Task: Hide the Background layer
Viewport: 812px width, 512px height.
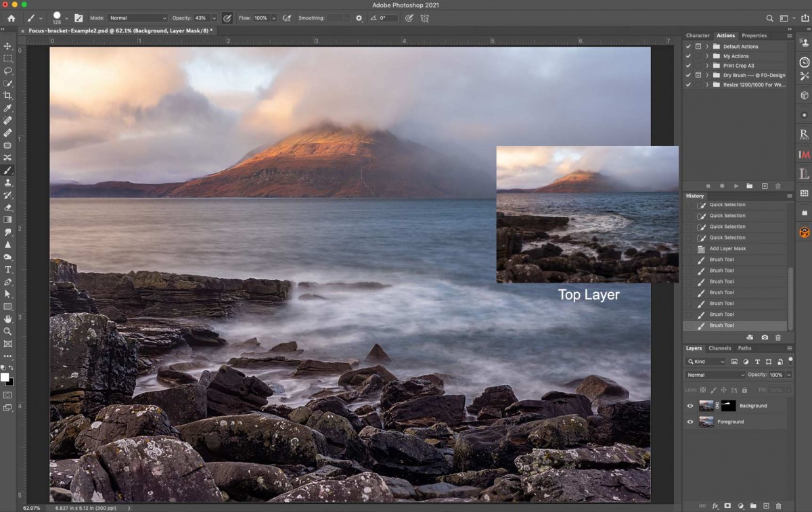Action: pyautogui.click(x=690, y=406)
